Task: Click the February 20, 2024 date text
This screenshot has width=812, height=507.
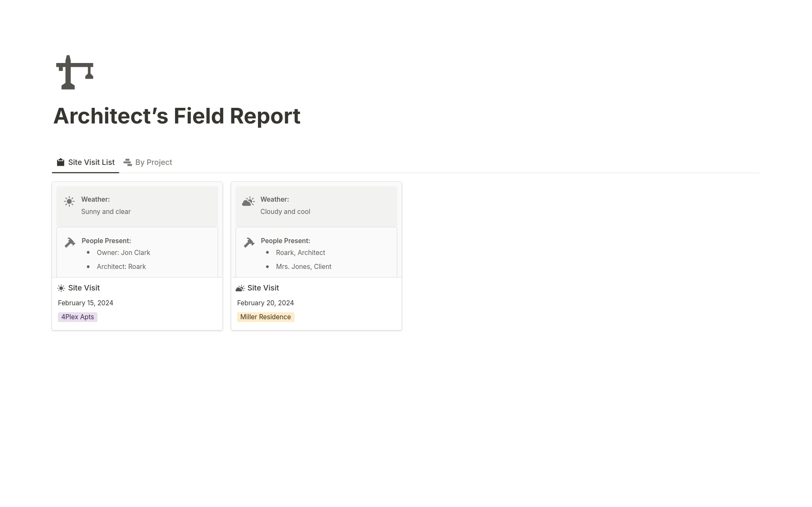Action: 265,303
